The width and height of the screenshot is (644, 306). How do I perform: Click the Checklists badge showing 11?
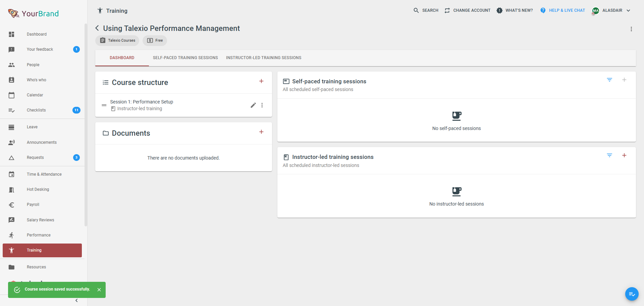(x=76, y=110)
